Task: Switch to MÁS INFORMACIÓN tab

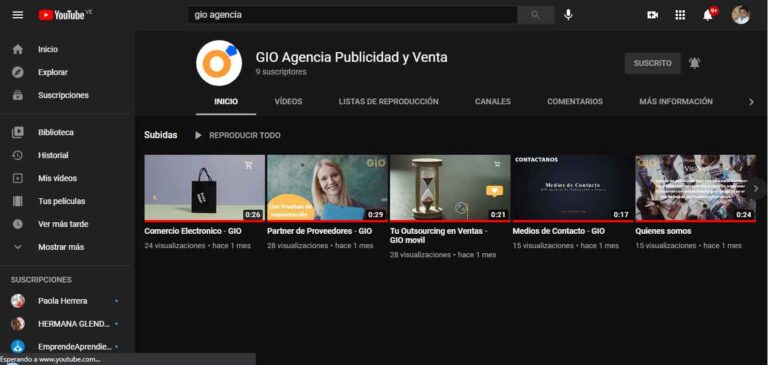Action: pos(676,102)
